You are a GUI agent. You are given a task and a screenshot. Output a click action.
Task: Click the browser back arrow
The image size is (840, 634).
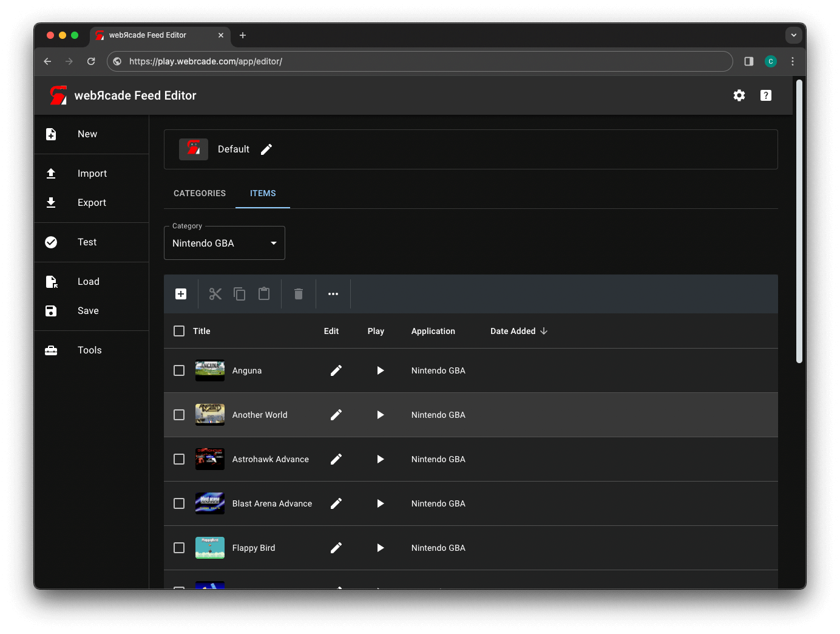(47, 61)
